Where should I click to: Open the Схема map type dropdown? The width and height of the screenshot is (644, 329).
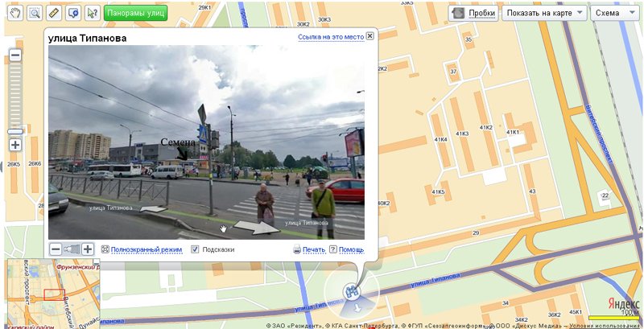[x=614, y=13]
